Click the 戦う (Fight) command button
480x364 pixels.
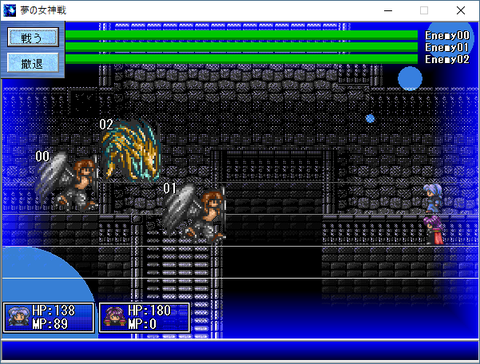click(x=33, y=37)
